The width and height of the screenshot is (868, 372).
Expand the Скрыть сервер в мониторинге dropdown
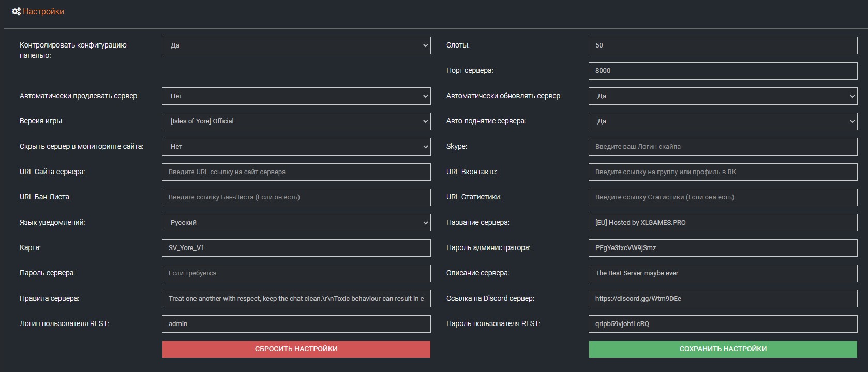[x=296, y=147]
